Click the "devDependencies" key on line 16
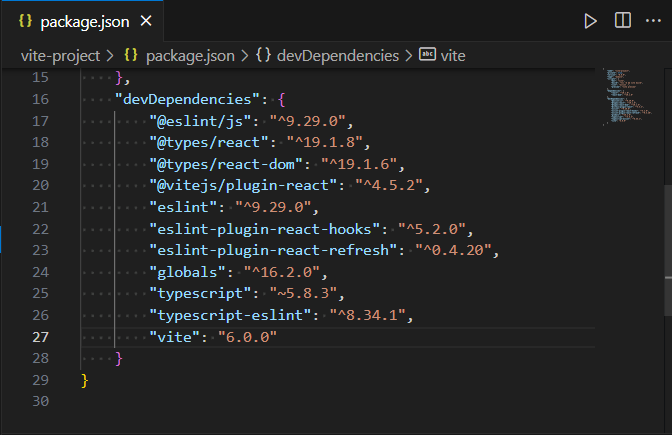Image resolution: width=672 pixels, height=435 pixels. (187, 99)
